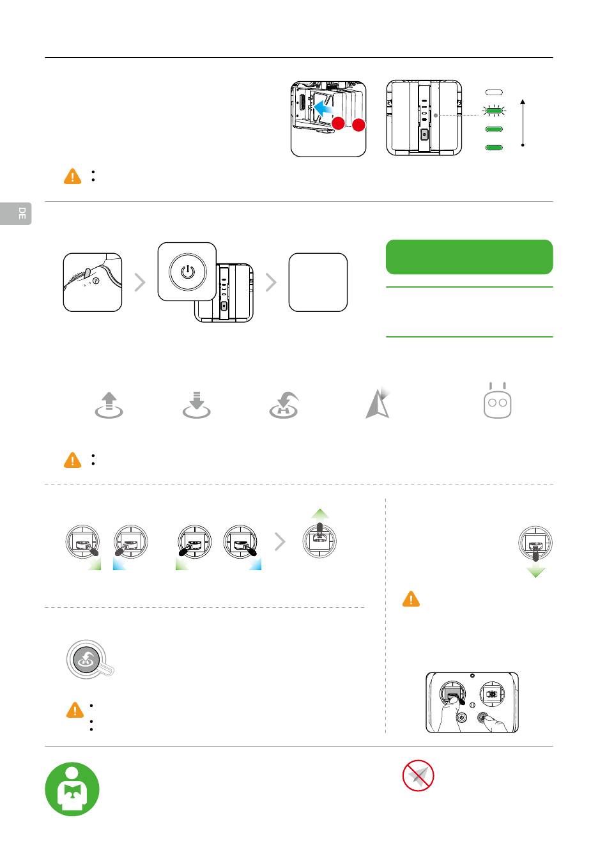Select the Return-to-Home icon with letter H

pyautogui.click(x=284, y=405)
